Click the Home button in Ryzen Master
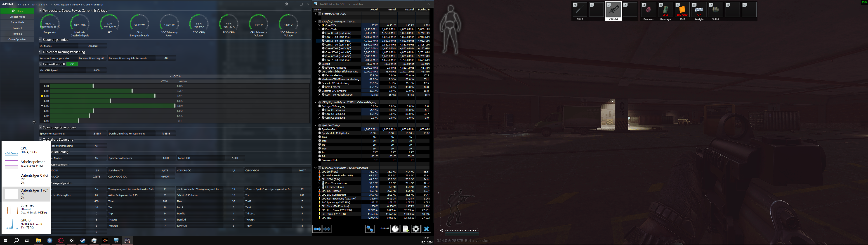Image resolution: width=868 pixels, height=245 pixels. tap(17, 11)
